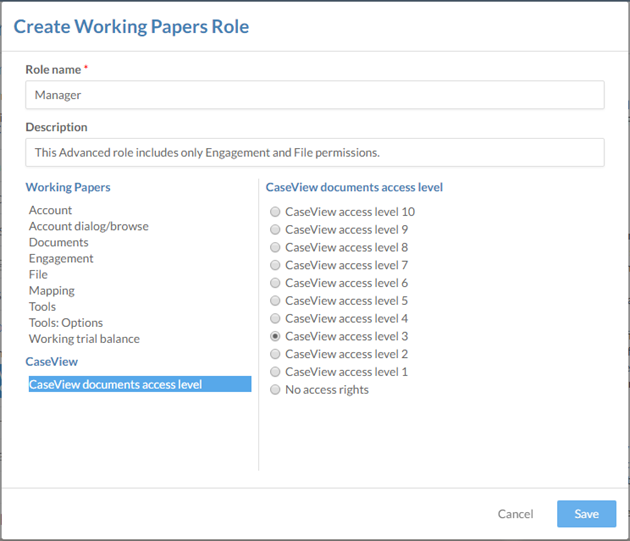
Task: Click the highlighted CaseView documents access level item
Action: click(138, 384)
